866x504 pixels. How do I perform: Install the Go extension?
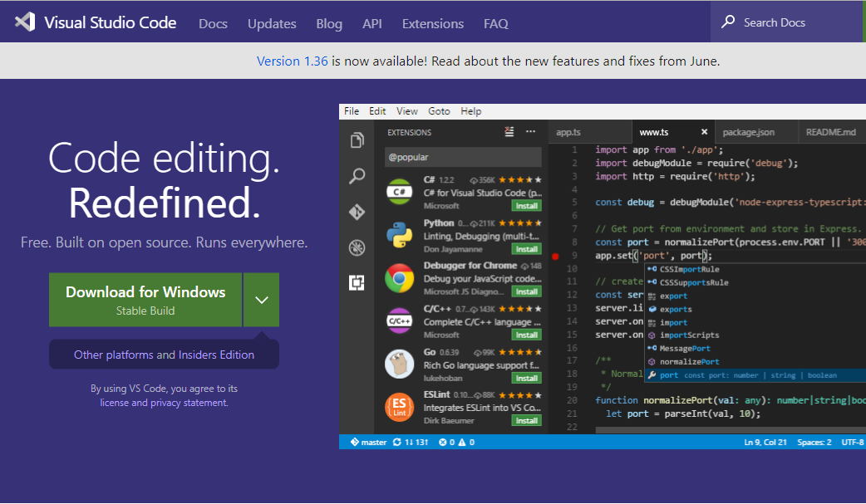tap(526, 378)
